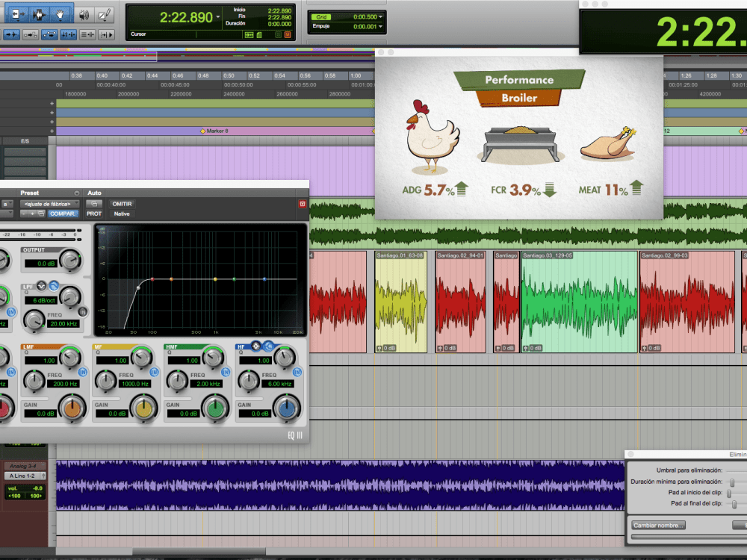Toggle the MF band IN button
The width and height of the screenshot is (747, 560).
click(x=155, y=372)
